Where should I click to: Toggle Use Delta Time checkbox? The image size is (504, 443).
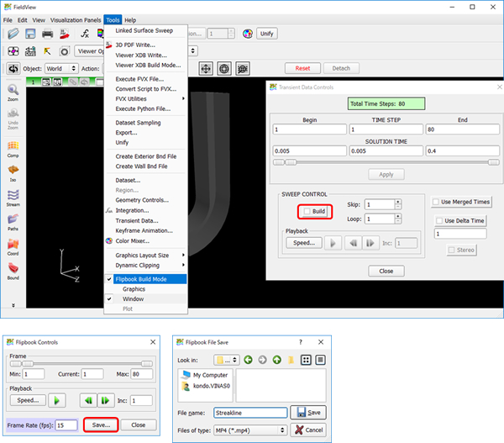438,220
